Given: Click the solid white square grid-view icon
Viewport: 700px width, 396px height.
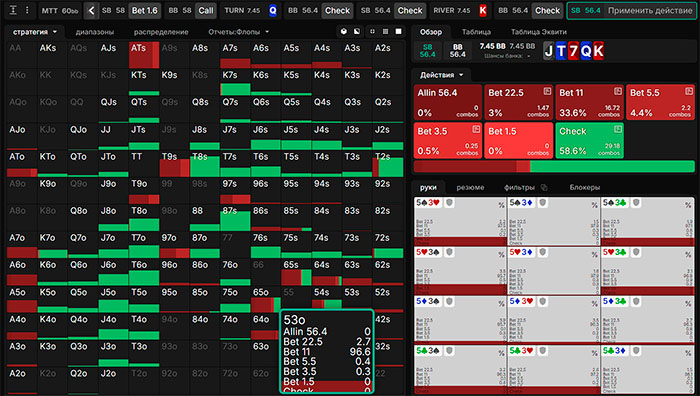Looking at the screenshot, I should point(398,32).
